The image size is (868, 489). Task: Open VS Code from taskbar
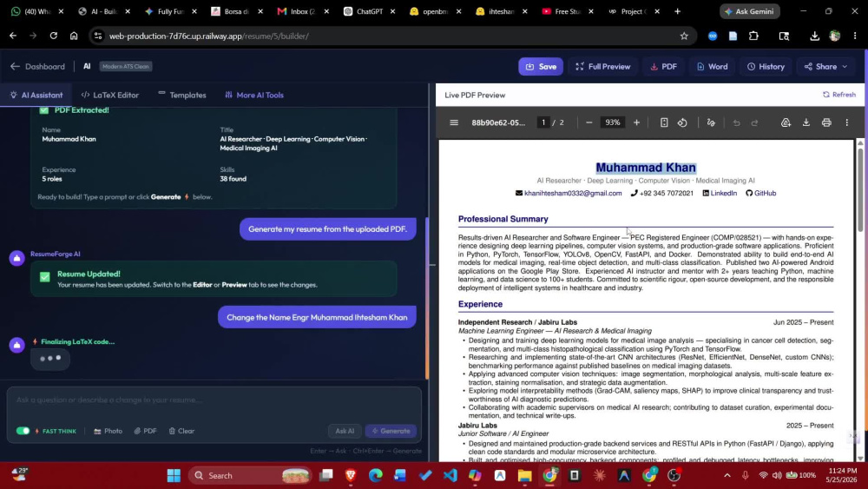450,476
